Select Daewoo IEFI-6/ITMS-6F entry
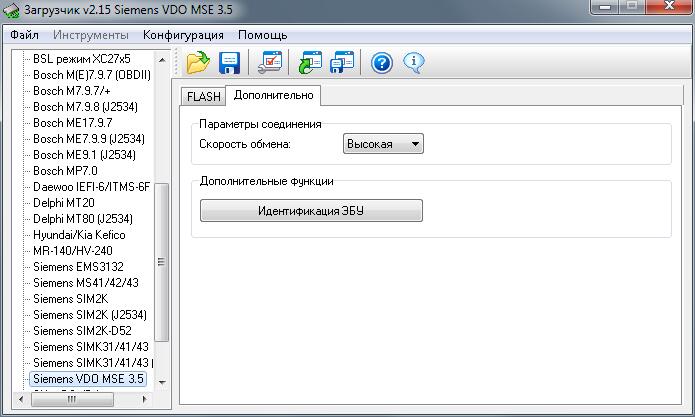Viewport: 695px width, 417px height. [x=92, y=187]
